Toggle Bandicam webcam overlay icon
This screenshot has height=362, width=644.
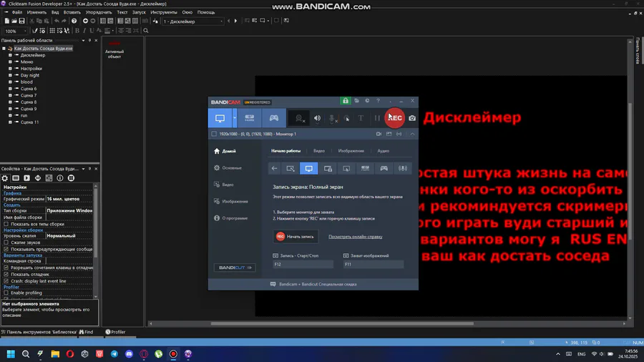pyautogui.click(x=299, y=119)
